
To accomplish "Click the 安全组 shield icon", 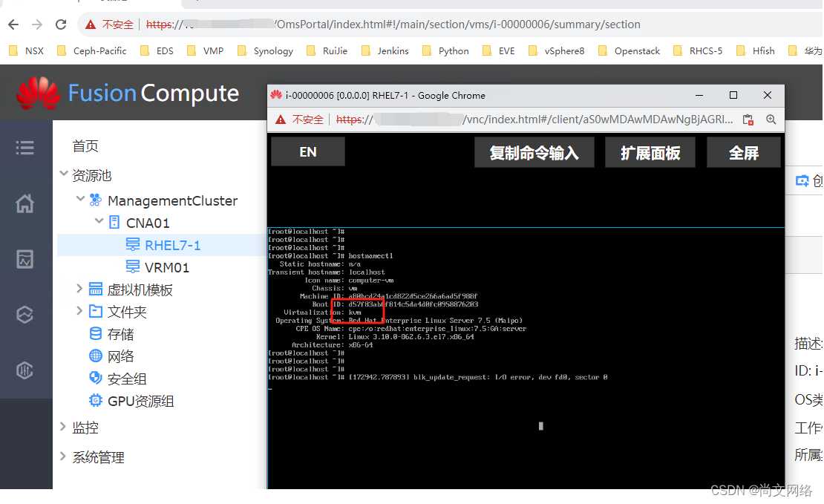I will (x=96, y=378).
